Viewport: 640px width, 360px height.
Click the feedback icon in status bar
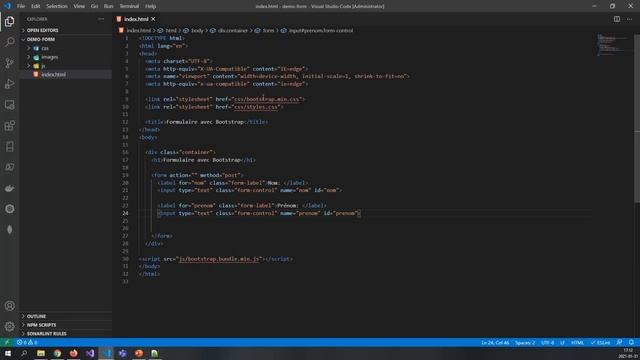619,342
